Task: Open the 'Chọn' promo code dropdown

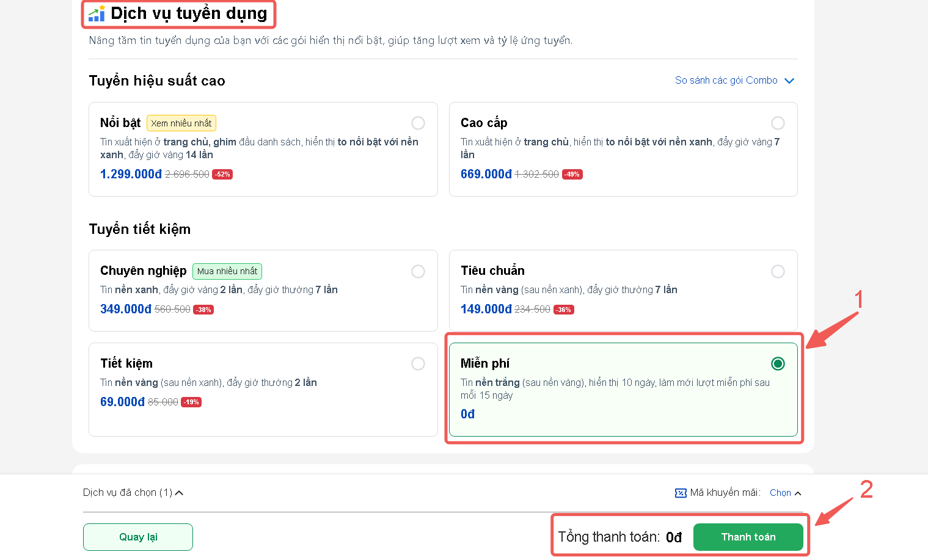Action: [x=785, y=493]
